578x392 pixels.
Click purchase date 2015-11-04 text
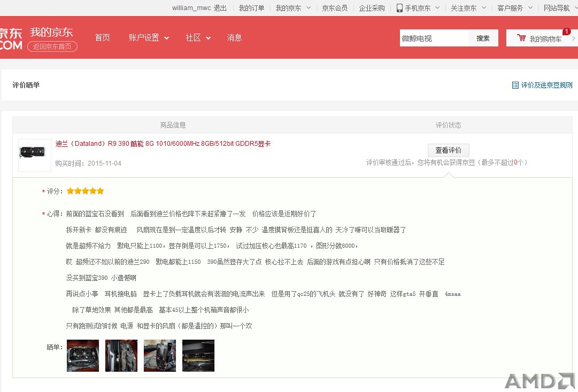(104, 163)
